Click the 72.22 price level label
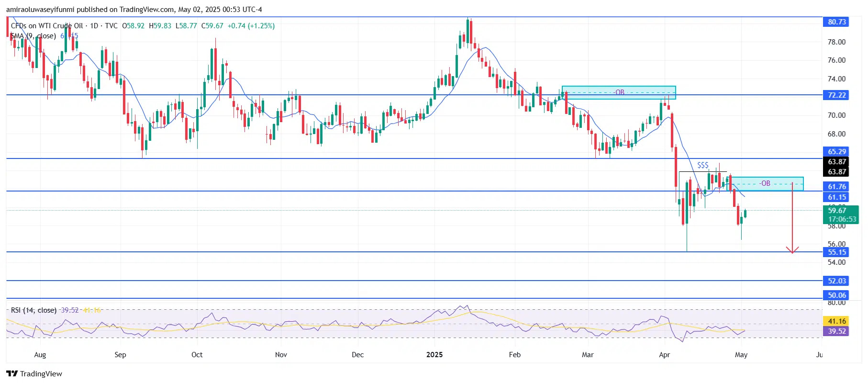The width and height of the screenshot is (868, 384). [836, 95]
